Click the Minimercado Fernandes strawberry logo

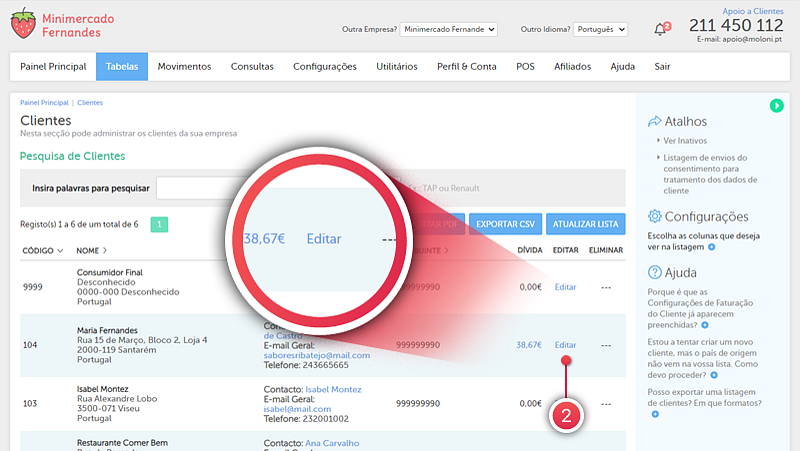(x=23, y=24)
